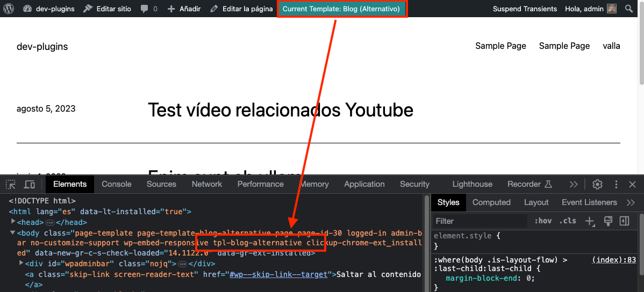
Task: Close the DevTools panel
Action: [633, 184]
